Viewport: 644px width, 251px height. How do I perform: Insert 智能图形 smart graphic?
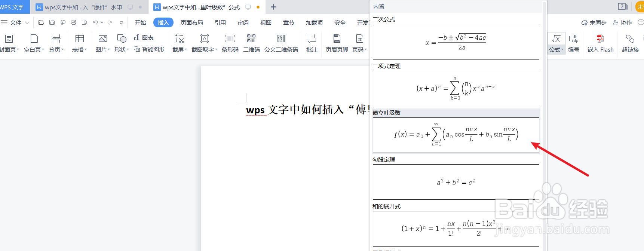click(x=149, y=49)
